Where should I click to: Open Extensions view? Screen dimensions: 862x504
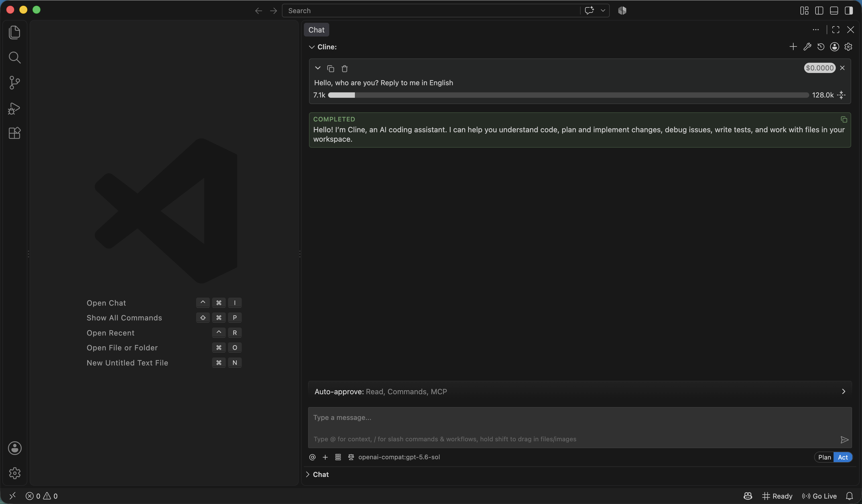tap(14, 133)
